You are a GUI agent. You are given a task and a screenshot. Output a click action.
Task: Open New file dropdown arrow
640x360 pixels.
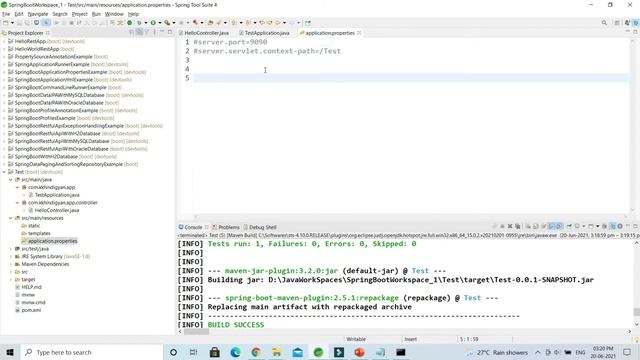coord(13,23)
